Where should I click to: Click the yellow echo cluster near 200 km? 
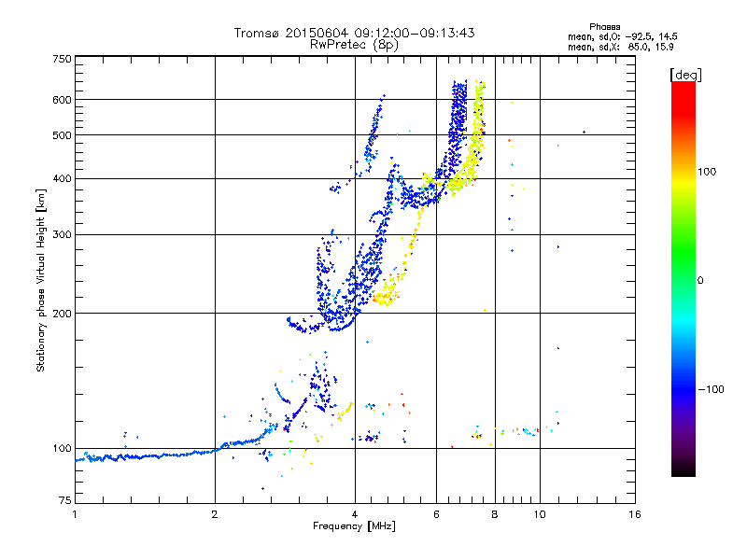point(387,294)
